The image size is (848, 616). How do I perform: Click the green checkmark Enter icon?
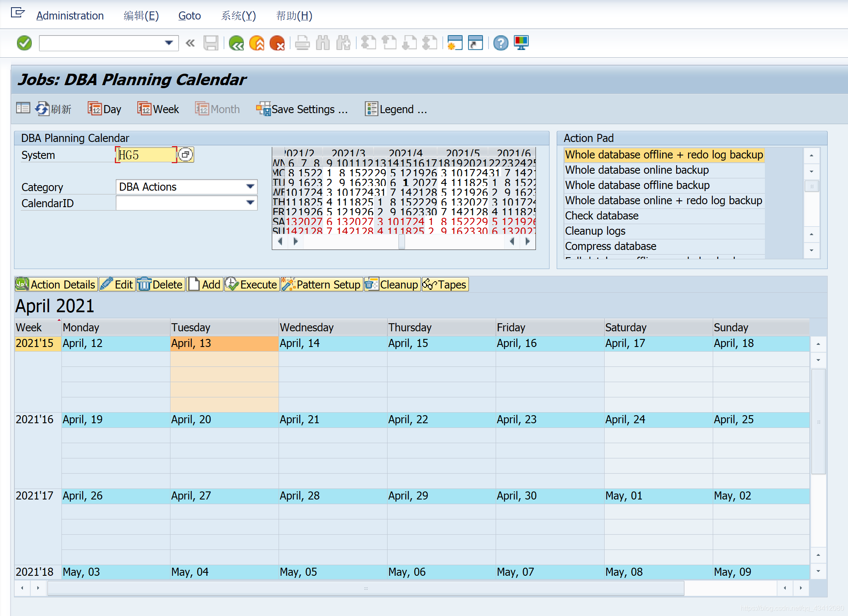(24, 43)
